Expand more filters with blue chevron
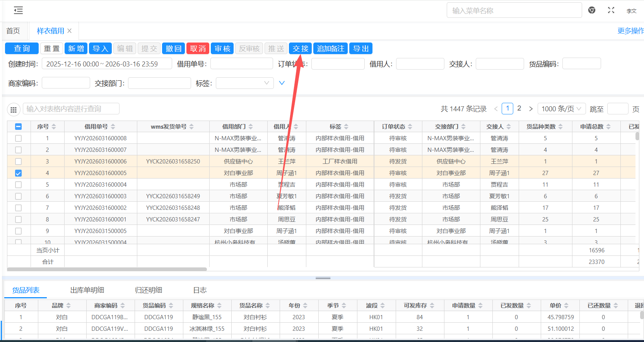This screenshot has width=644, height=342. click(x=282, y=83)
